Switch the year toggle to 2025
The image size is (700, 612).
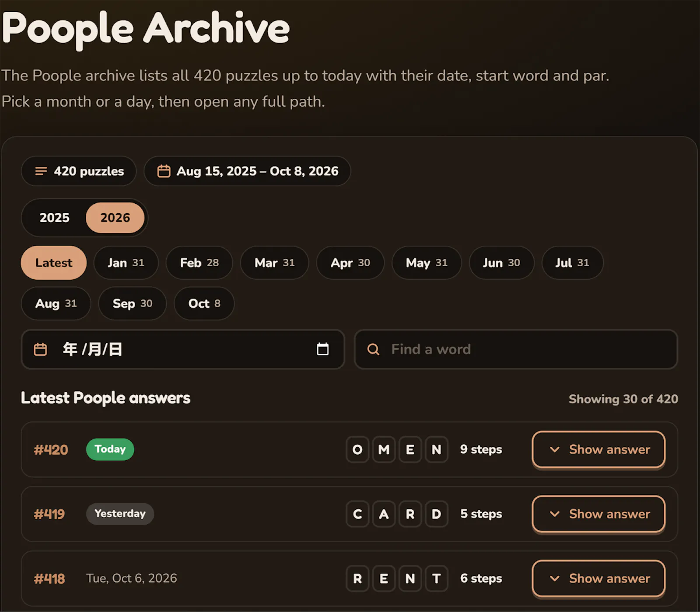55,218
